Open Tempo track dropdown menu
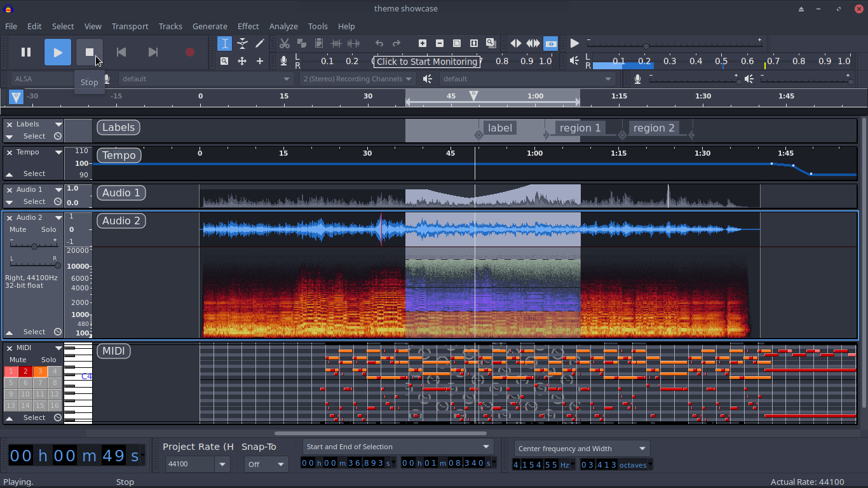 tap(58, 152)
